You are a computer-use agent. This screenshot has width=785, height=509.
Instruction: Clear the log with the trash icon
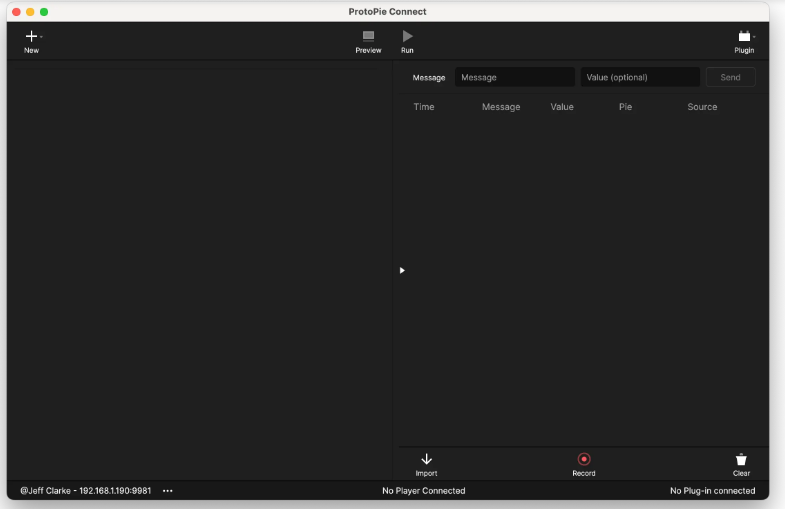point(741,459)
